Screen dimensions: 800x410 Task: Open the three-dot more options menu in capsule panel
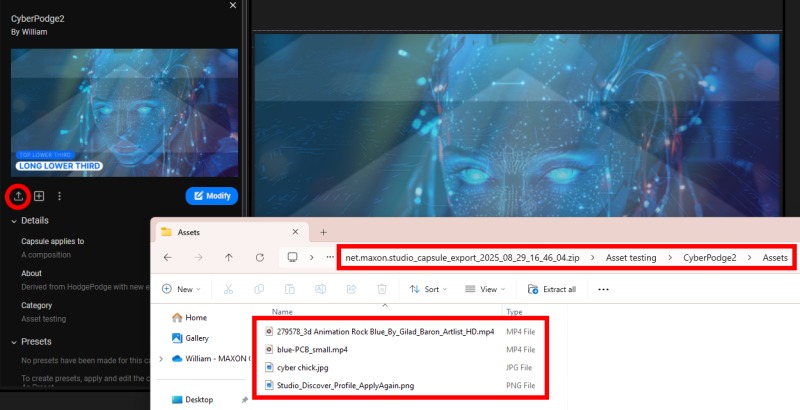pos(59,196)
